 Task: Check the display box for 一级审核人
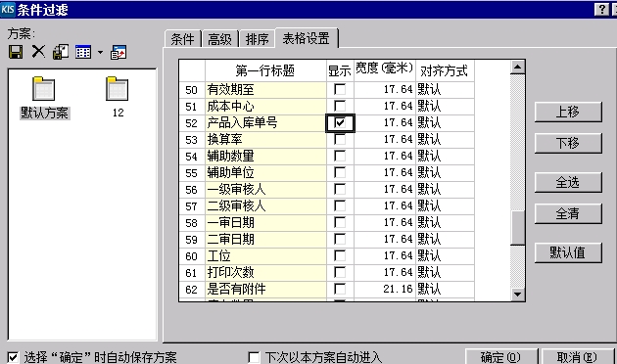[x=340, y=189]
